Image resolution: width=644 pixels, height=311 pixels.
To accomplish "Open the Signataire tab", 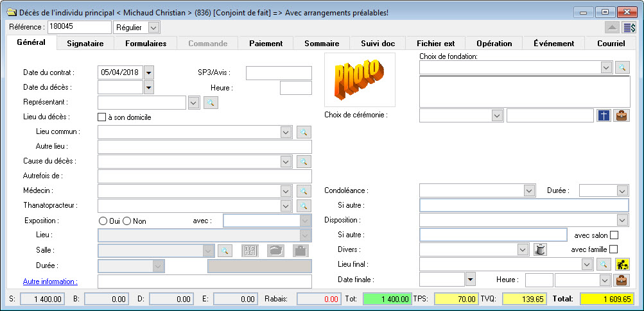I will coord(85,44).
